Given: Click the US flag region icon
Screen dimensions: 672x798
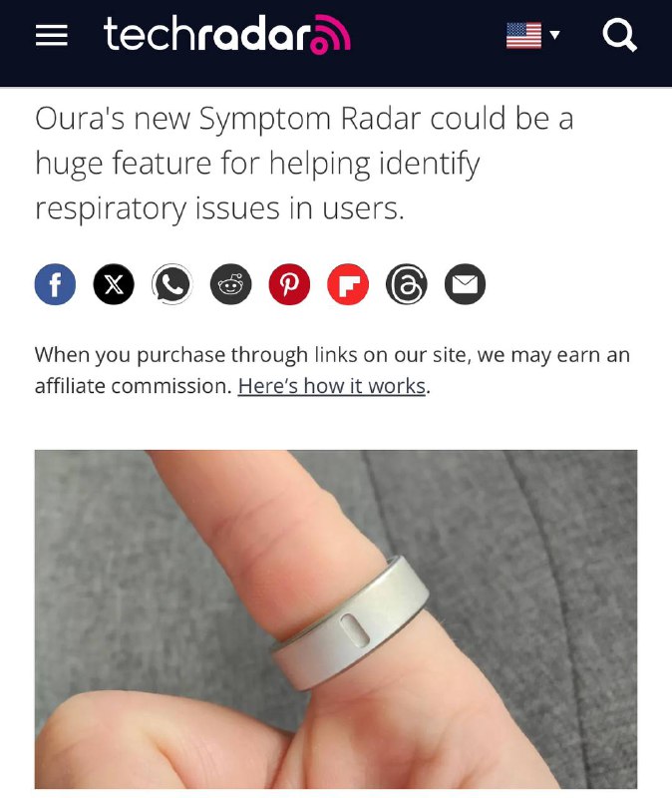Looking at the screenshot, I should point(523,35).
